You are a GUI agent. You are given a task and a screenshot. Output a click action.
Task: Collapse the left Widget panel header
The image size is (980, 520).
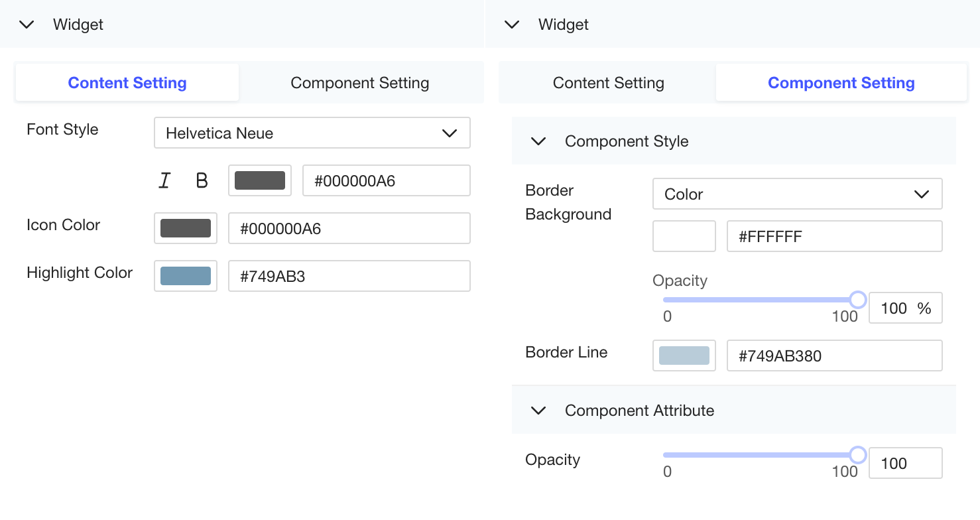pos(26,24)
